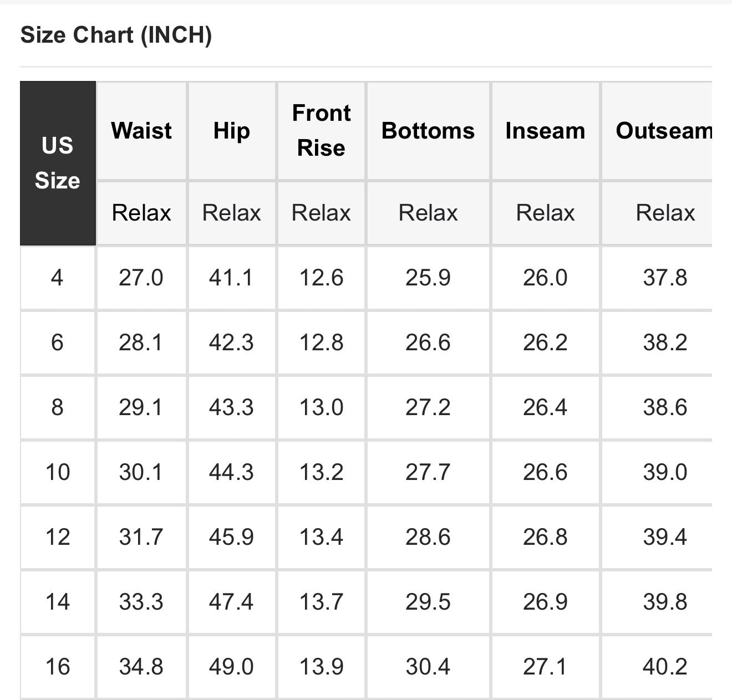Click the Relax subheader under Waist
732x700 pixels.
(141, 213)
